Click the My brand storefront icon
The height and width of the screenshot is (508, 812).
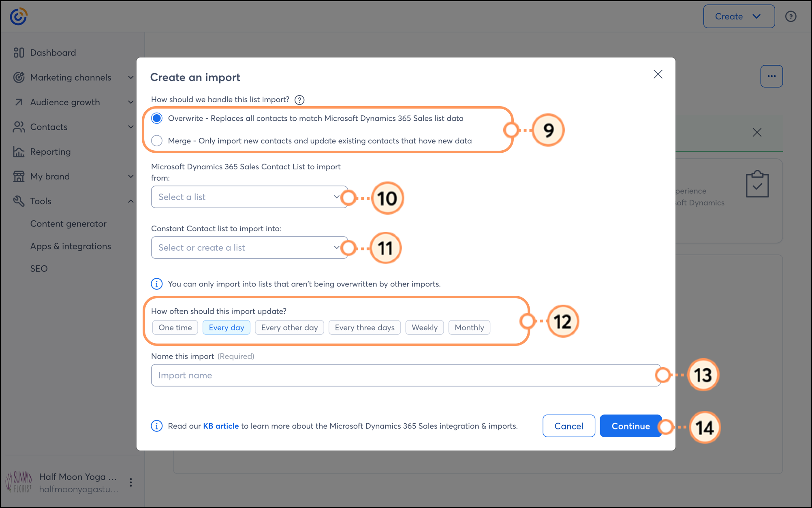[19, 176]
